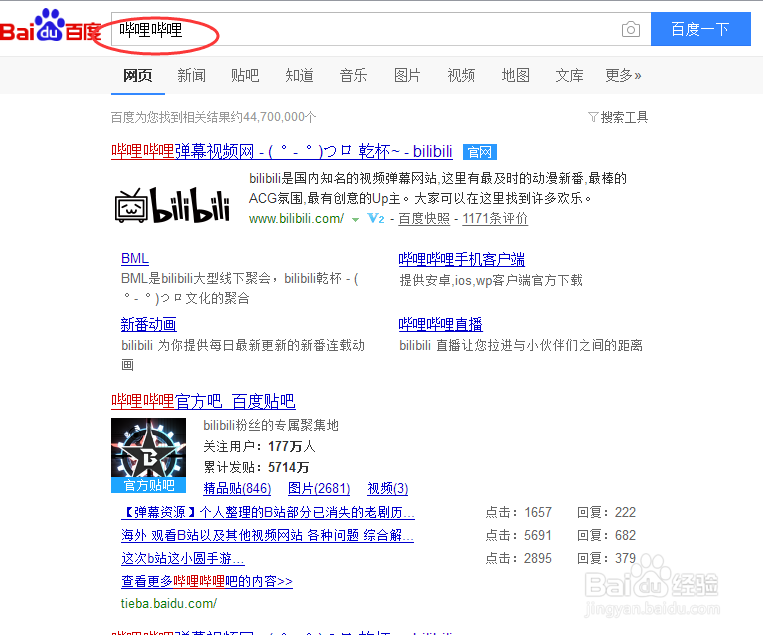This screenshot has width=763, height=635.
Task: Click the tieba.baidu.com/ URL text
Action: coord(169,603)
